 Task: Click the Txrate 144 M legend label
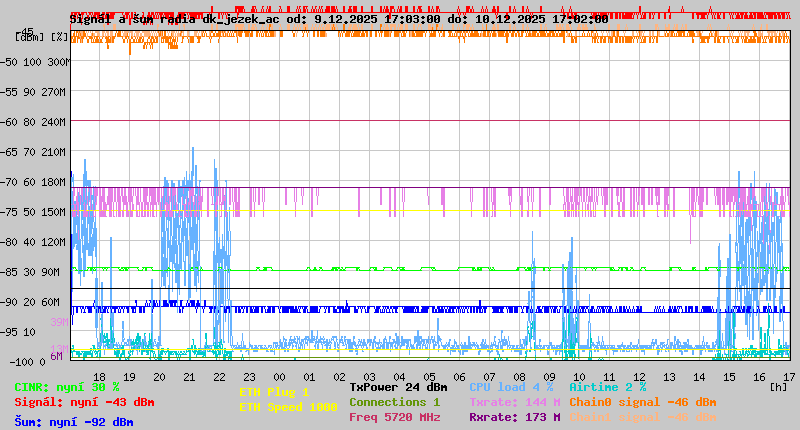pyautogui.click(x=514, y=402)
